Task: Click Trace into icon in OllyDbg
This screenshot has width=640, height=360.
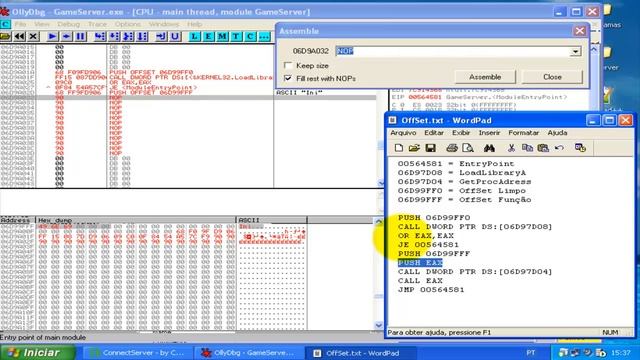Action: click(128, 36)
